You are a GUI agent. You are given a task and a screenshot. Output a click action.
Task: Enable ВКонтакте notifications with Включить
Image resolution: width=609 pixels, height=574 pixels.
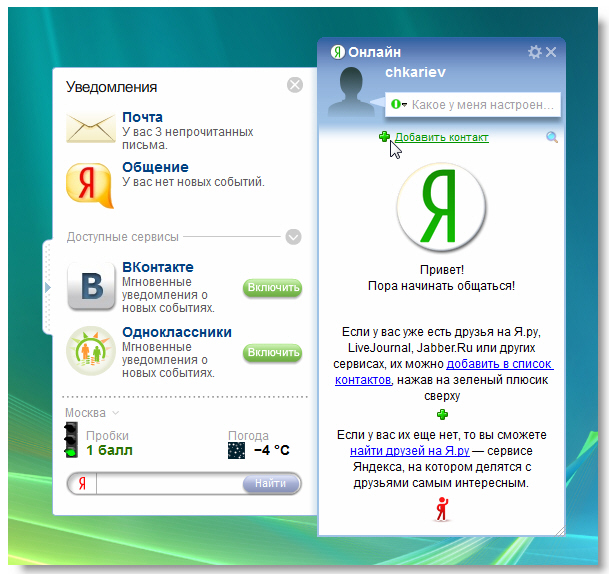click(x=273, y=288)
